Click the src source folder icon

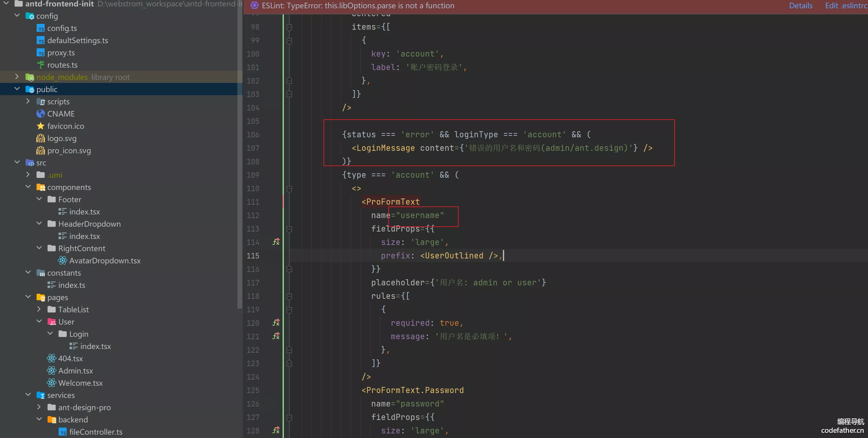click(x=30, y=163)
